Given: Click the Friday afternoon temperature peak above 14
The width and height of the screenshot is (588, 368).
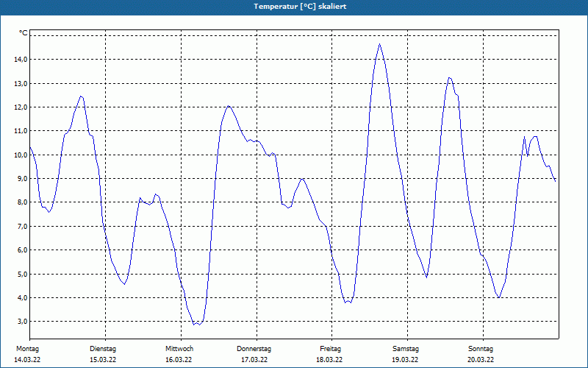Looking at the screenshot, I should click(x=379, y=44).
